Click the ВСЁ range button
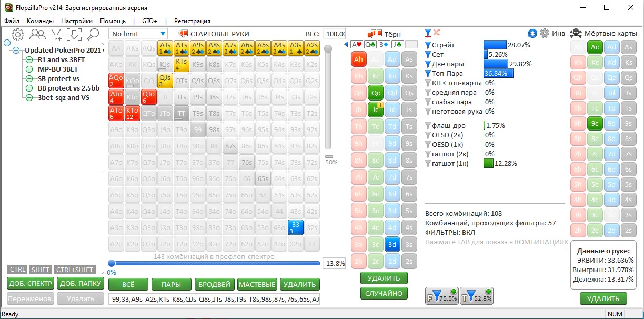This screenshot has width=644, height=319. (128, 284)
